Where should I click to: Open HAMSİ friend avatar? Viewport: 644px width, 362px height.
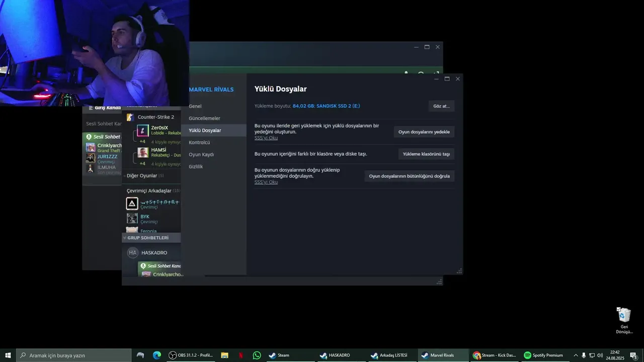point(143,152)
